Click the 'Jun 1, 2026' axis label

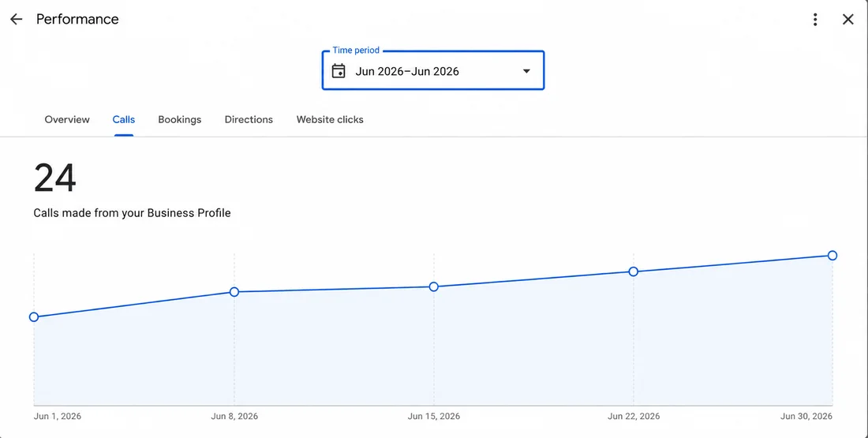pos(58,417)
